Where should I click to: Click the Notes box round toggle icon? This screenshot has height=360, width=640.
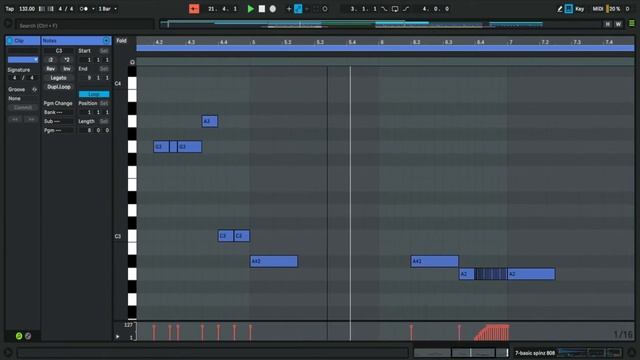[106, 40]
